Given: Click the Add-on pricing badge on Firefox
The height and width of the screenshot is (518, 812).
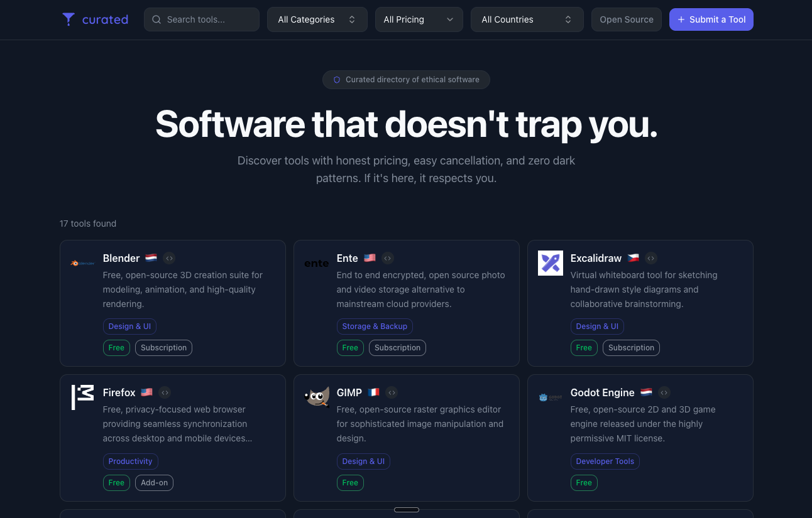Looking at the screenshot, I should [x=154, y=483].
